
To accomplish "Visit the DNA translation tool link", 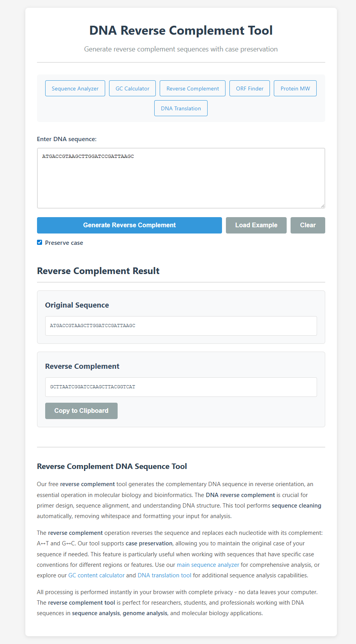I will 164,575.
